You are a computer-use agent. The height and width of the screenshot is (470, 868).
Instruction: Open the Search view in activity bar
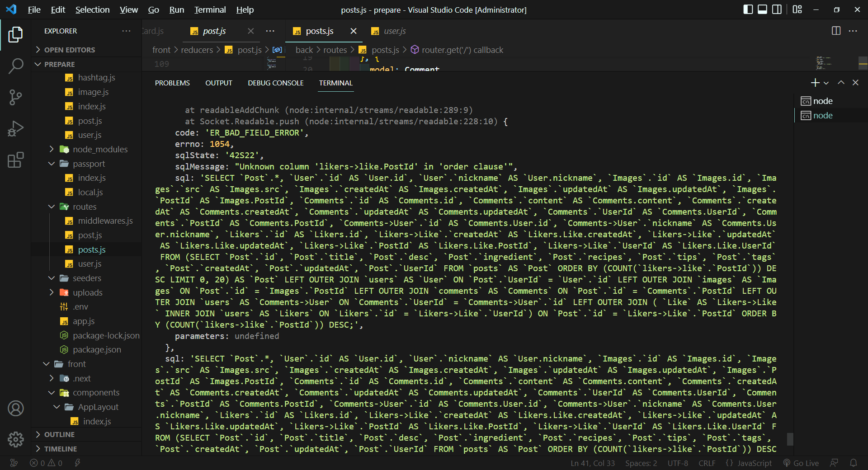click(x=16, y=66)
